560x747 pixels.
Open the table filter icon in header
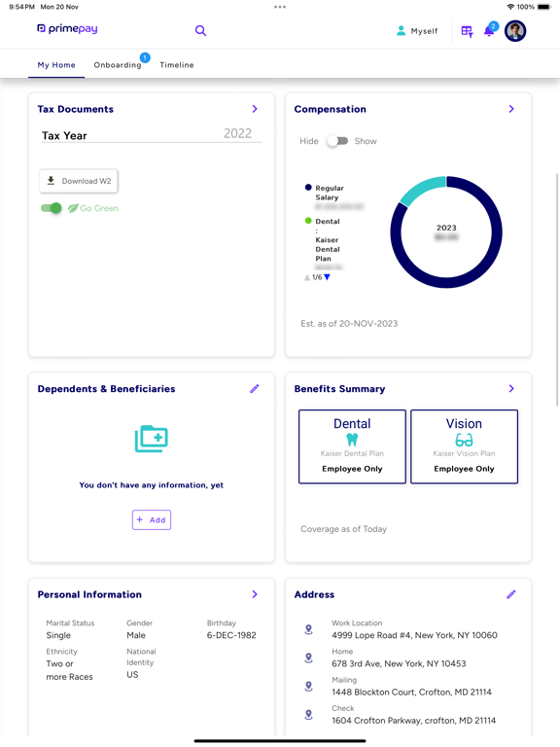pos(467,31)
